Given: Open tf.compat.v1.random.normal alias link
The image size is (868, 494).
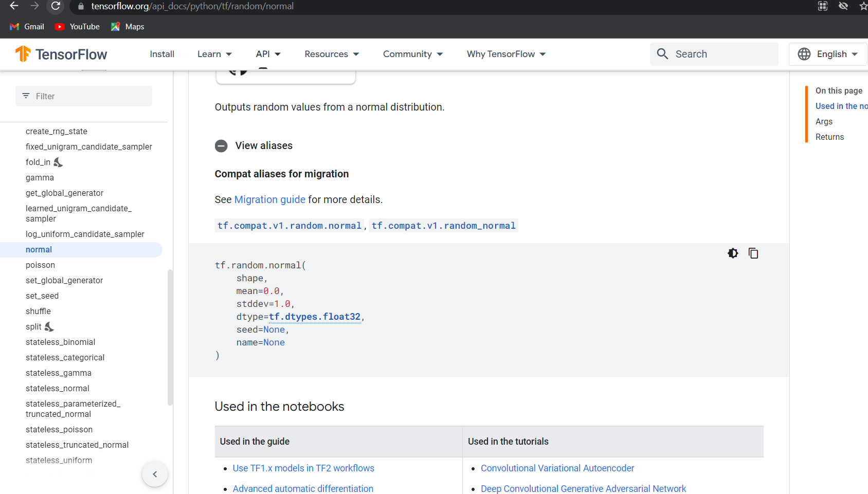Looking at the screenshot, I should coord(290,226).
